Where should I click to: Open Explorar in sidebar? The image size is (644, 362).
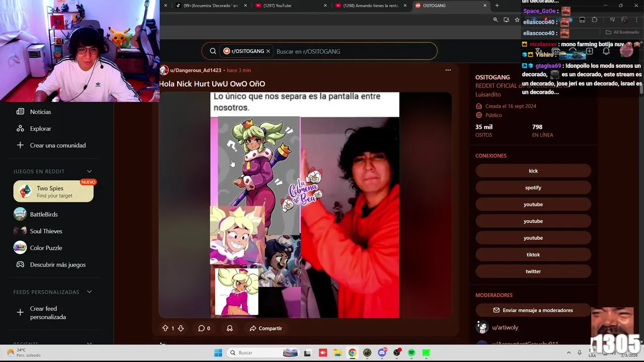click(40, 129)
